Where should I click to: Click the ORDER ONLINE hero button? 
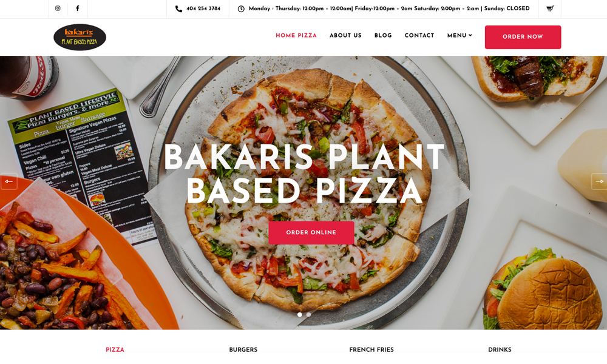pos(311,232)
